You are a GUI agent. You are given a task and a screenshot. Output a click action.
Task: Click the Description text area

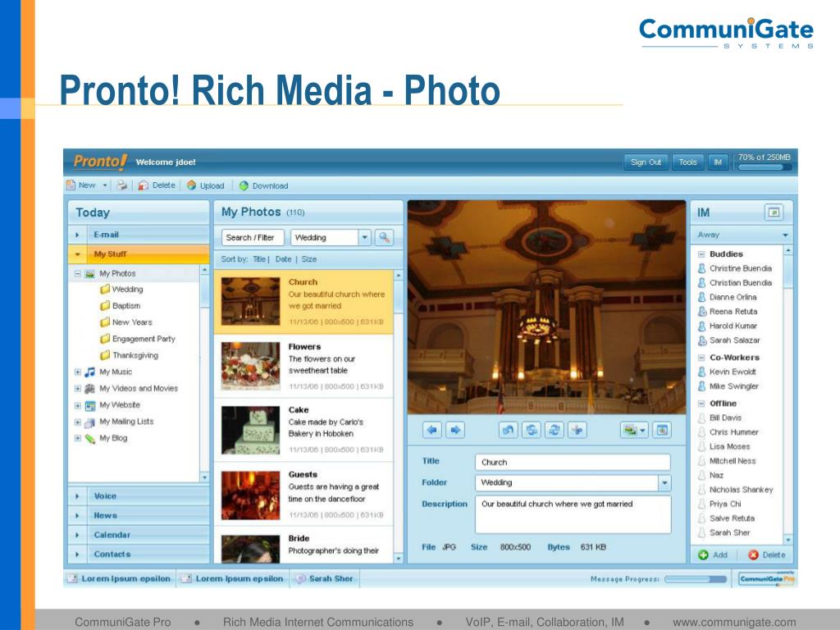[x=573, y=514]
